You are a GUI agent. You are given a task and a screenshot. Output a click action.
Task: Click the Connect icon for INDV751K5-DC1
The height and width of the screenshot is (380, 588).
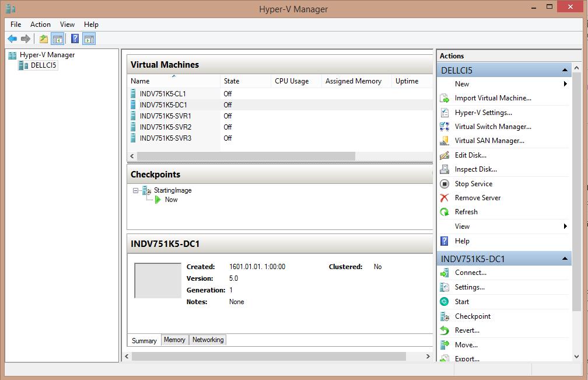pyautogui.click(x=444, y=273)
